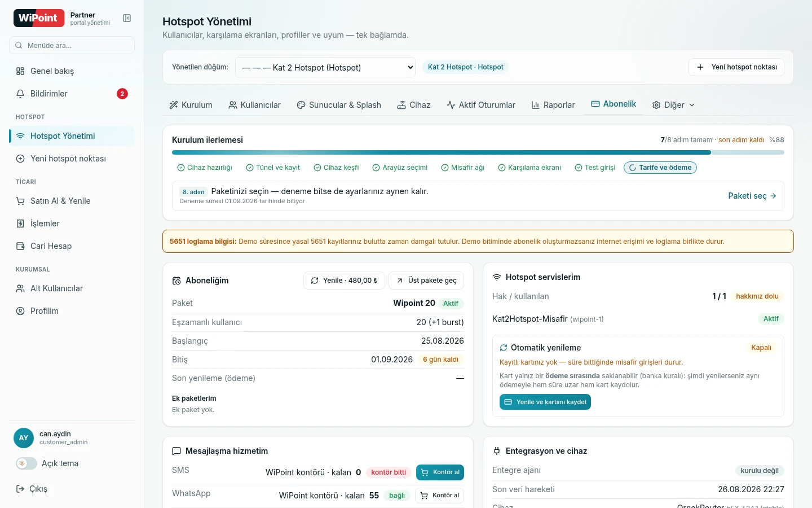Viewport: 812px width, 508px height.
Task: Click the Menüde ara search field
Action: click(x=72, y=45)
